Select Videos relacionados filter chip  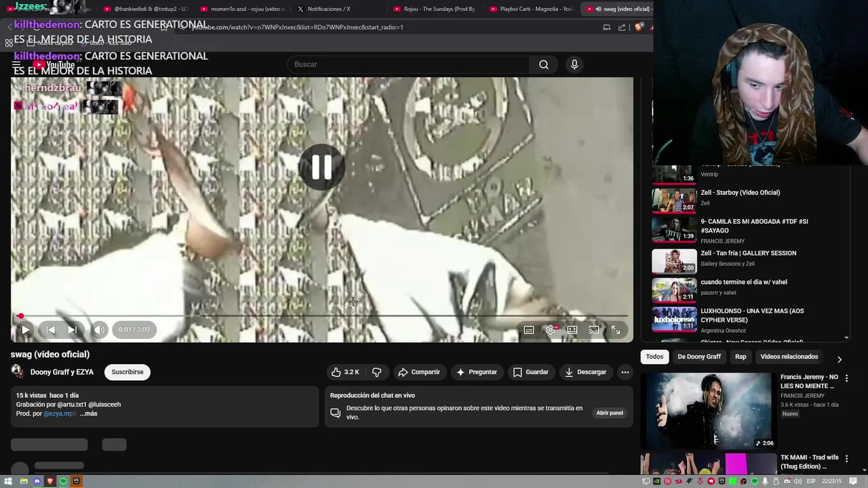789,357
